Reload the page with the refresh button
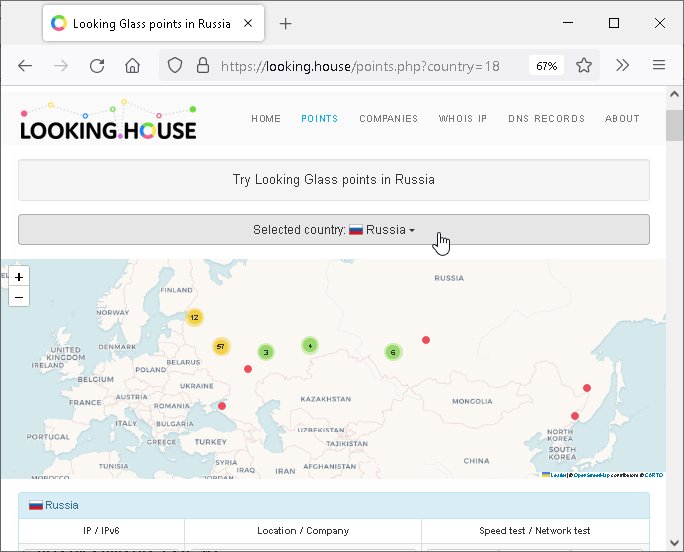 [x=97, y=65]
